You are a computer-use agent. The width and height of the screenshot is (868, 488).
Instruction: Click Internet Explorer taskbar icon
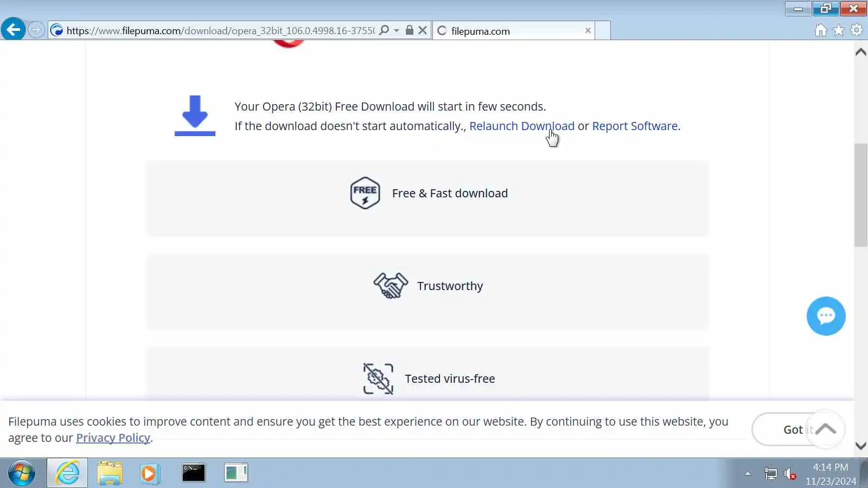67,473
